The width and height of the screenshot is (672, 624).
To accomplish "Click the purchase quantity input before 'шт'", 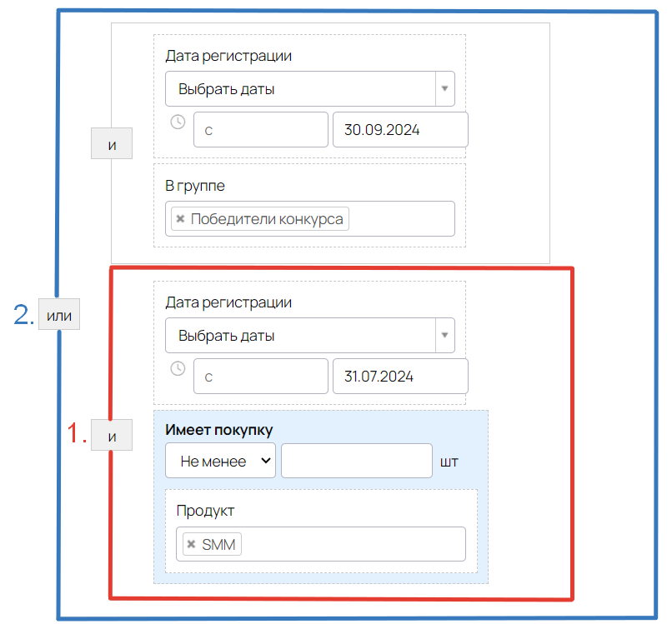I will pos(357,461).
